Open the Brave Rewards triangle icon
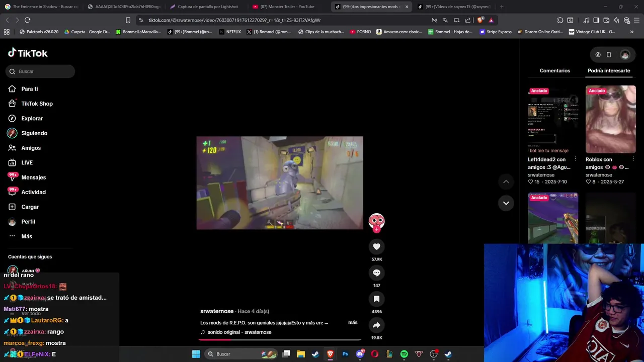644x362 pixels. 491,20
